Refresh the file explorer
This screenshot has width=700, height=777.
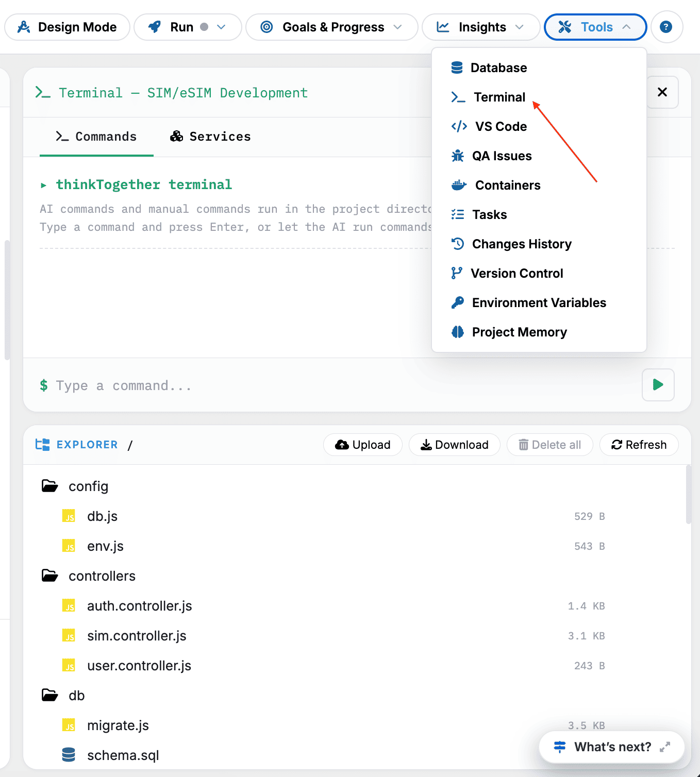[x=639, y=445]
